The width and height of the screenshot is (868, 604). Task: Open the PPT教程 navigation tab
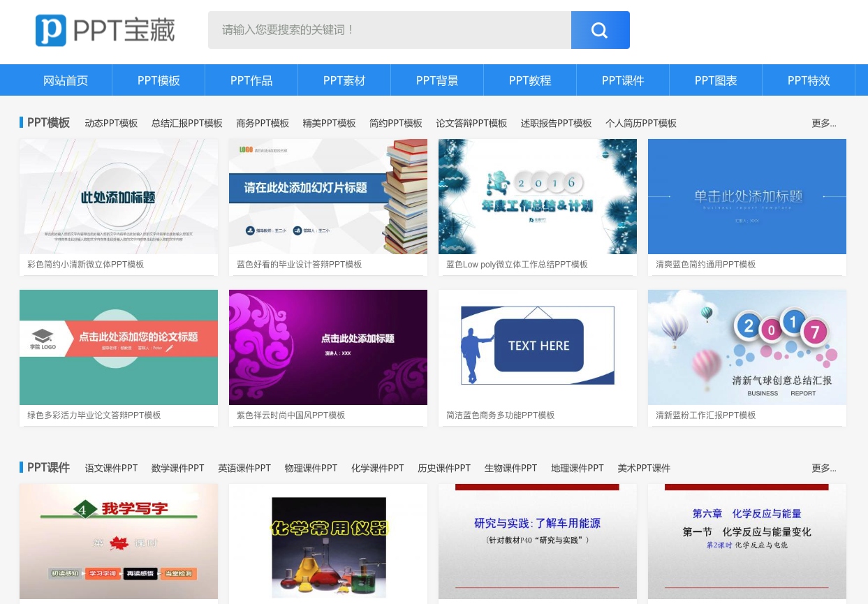pyautogui.click(x=530, y=80)
